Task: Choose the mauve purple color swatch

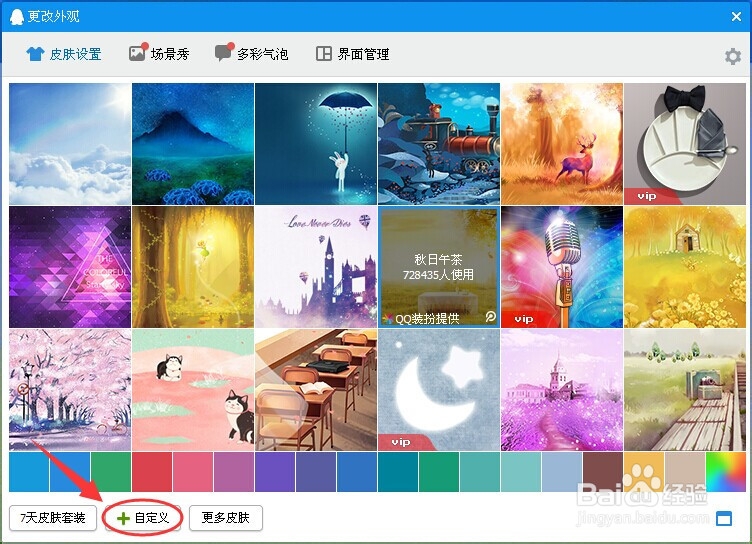Action: pyautogui.click(x=234, y=472)
